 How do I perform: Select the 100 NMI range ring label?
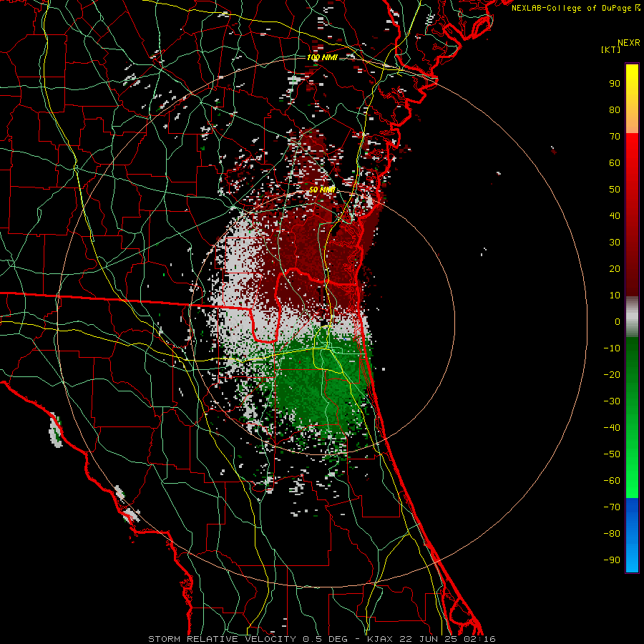[322, 57]
